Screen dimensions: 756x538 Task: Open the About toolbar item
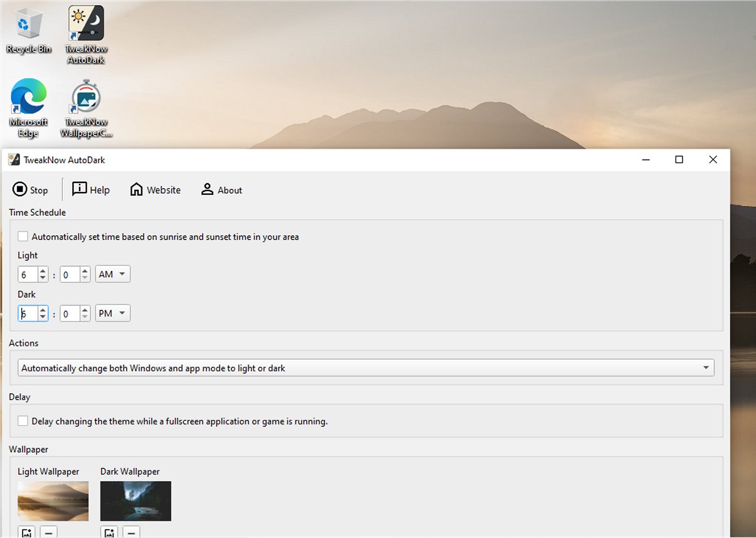221,190
